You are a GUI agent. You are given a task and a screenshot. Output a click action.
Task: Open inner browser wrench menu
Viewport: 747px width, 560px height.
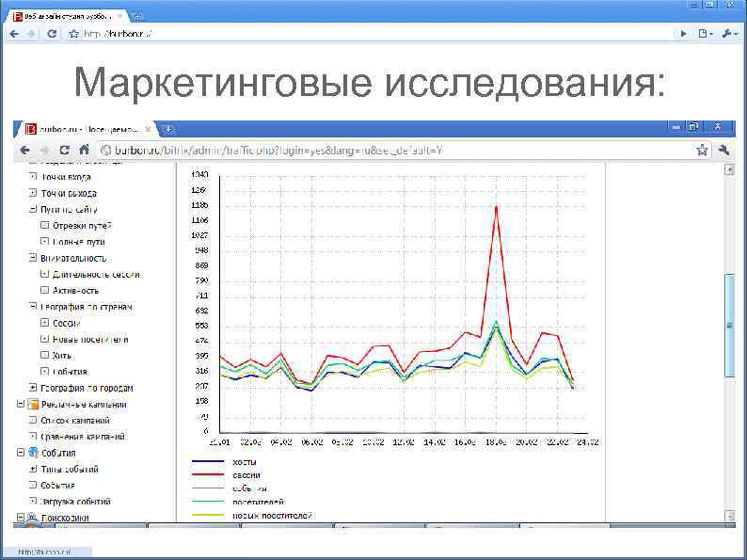coord(724,151)
